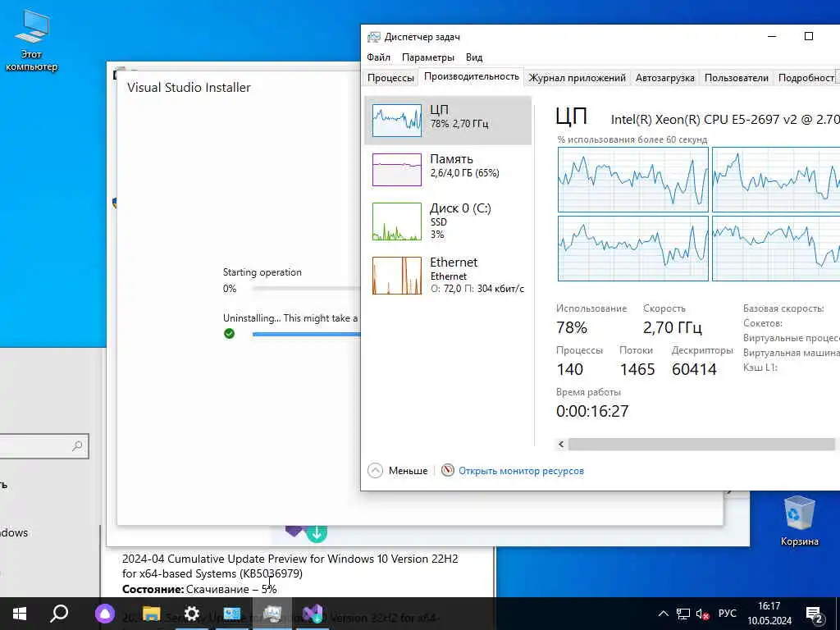Viewport: 840px width, 630px height.
Task: Open the Файл menu
Action: coord(378,57)
